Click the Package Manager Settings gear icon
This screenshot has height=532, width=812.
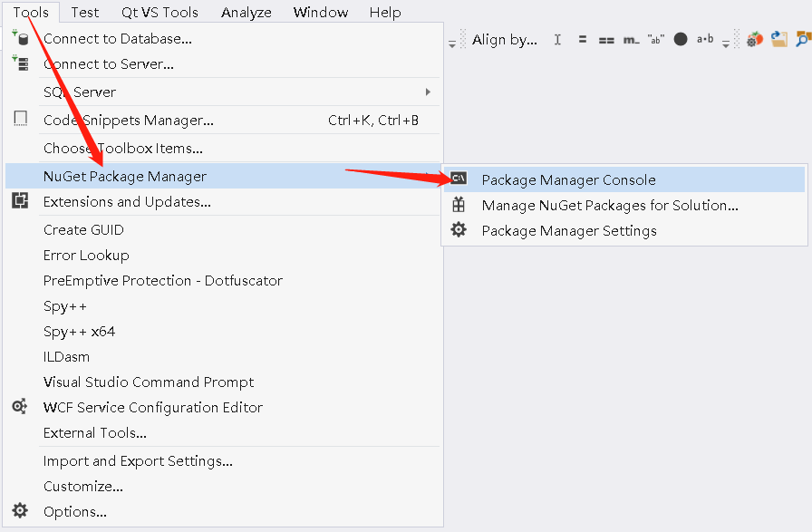(x=459, y=229)
